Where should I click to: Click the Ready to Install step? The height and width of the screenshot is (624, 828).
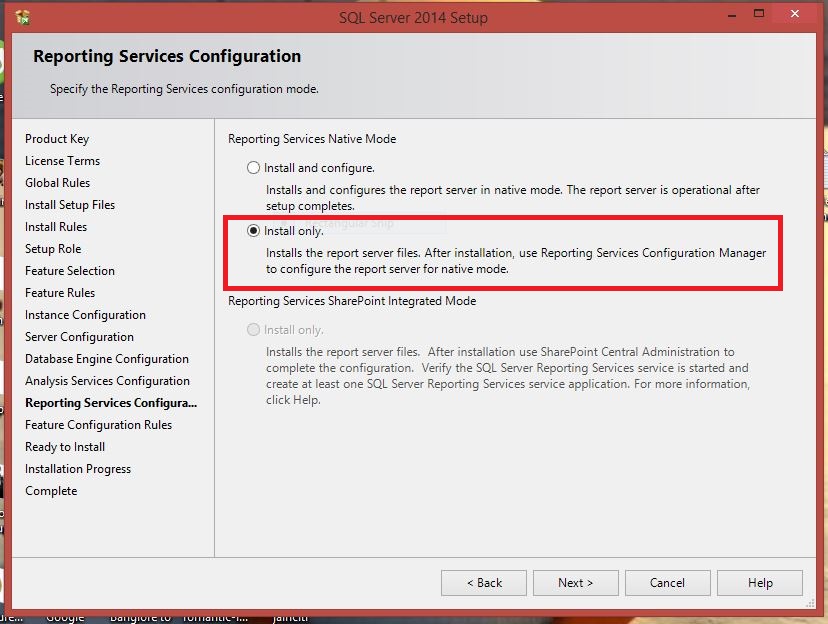pos(65,447)
